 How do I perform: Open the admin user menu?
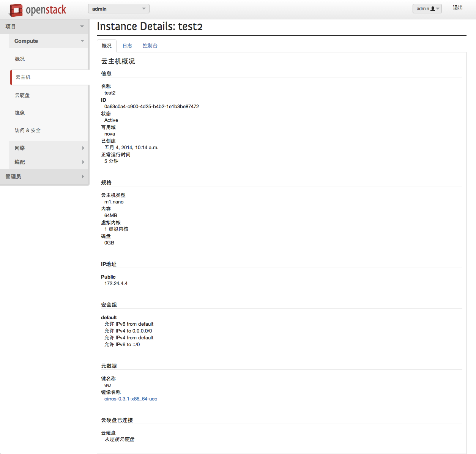[427, 9]
